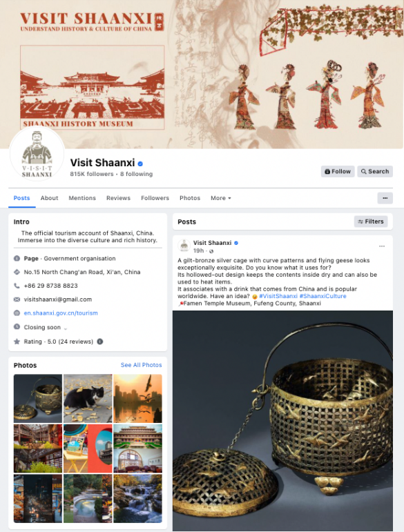The width and height of the screenshot is (404, 532).
Task: Click the rating info icon beside 24 reviews
Action: pos(100,342)
